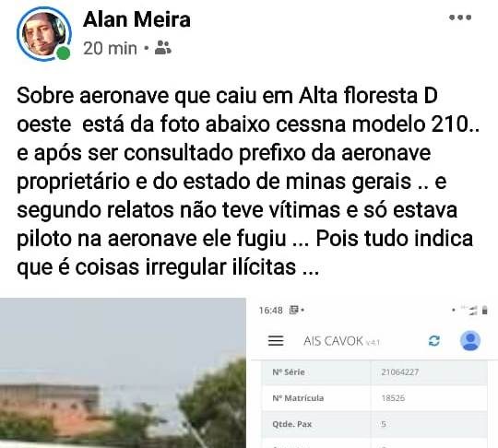Open the AIS CAVOK screenshot image
498x448 pixels.
pyautogui.click(x=374, y=372)
